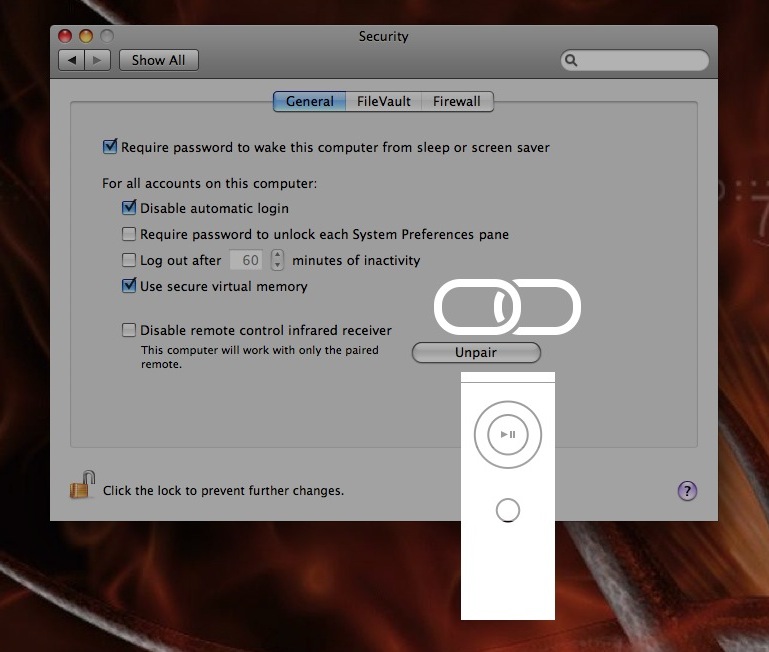Viewport: 769px width, 652px height.
Task: Click the Show All button
Action: 158,60
